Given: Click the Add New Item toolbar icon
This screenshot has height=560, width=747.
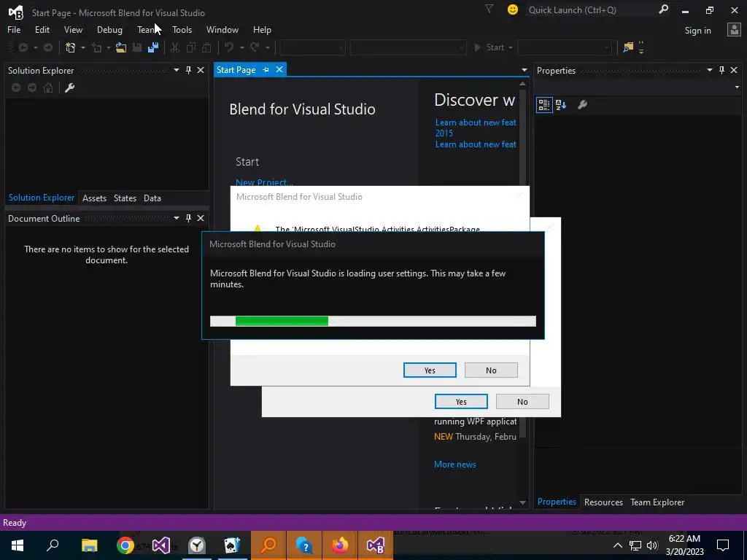Looking at the screenshot, I should (97, 47).
